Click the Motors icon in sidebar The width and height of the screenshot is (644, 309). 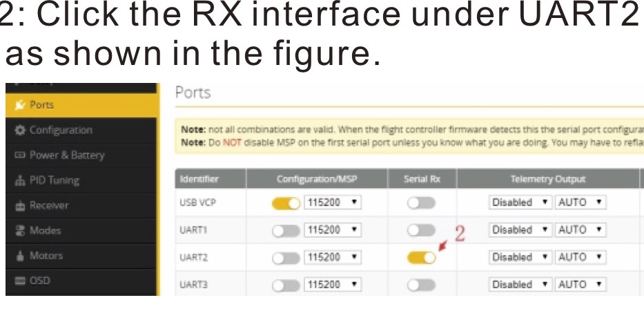click(20, 256)
